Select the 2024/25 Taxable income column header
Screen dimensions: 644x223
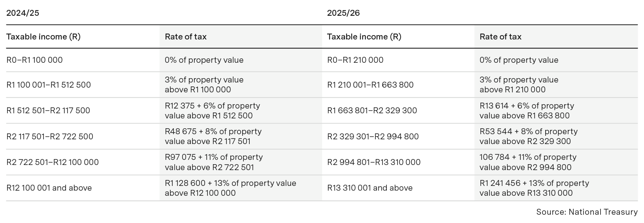43,37
